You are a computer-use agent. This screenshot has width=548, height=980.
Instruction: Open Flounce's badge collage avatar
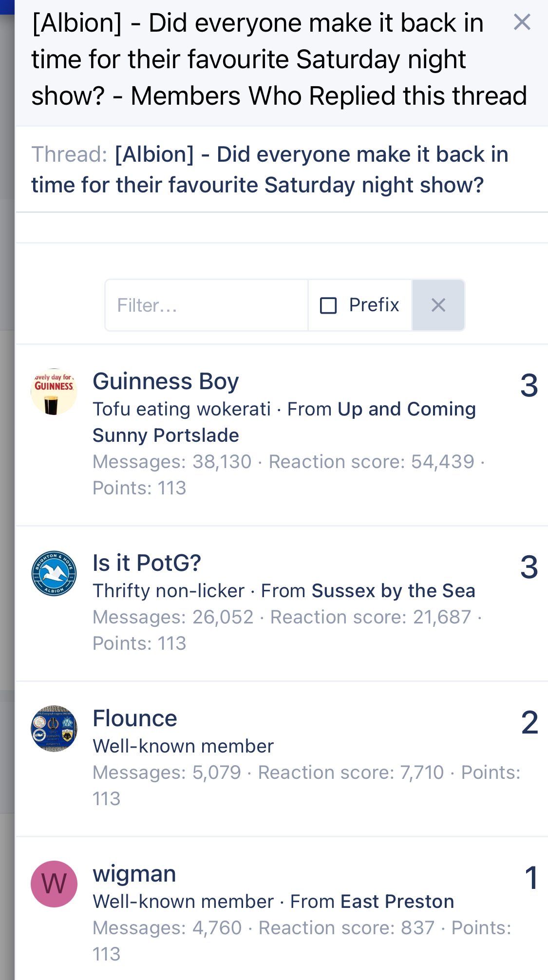click(x=54, y=729)
